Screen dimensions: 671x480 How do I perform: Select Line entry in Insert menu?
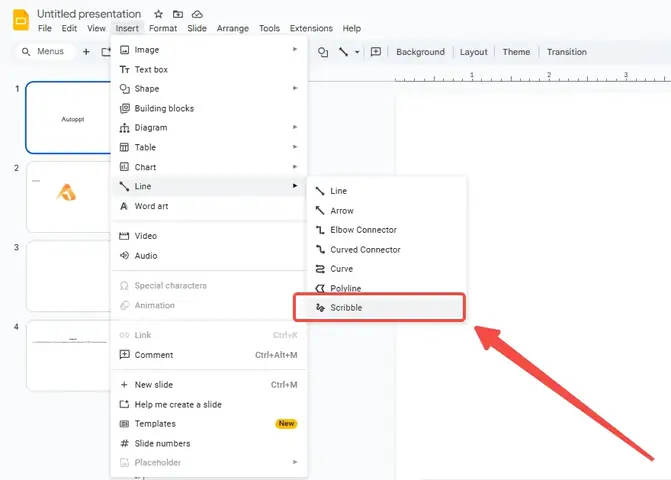pos(208,186)
